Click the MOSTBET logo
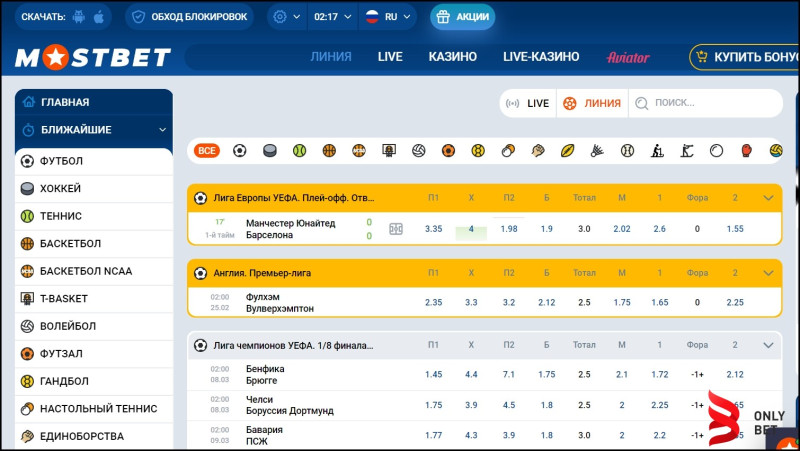800x451 pixels. (93, 58)
